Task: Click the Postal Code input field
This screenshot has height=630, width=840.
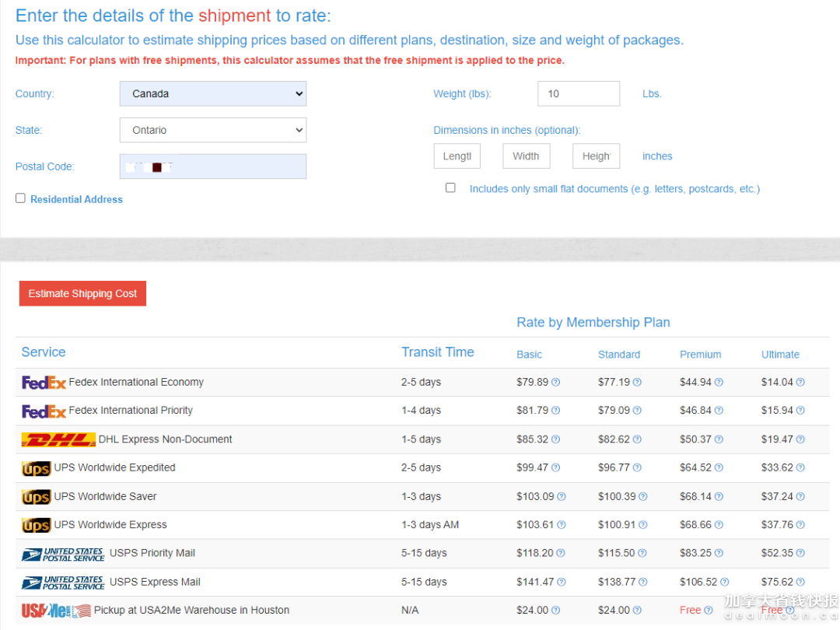Action: 213,166
